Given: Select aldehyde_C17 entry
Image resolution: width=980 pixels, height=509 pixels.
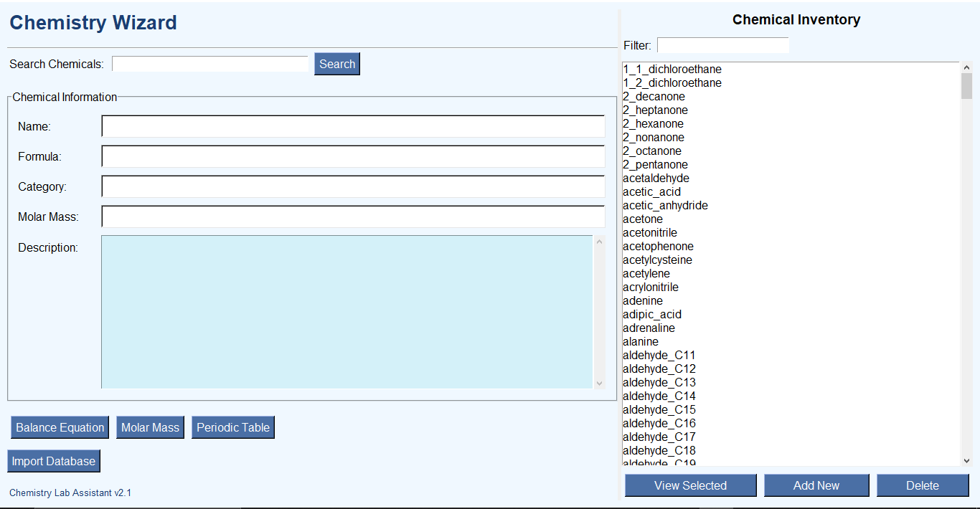Looking at the screenshot, I should (791, 437).
